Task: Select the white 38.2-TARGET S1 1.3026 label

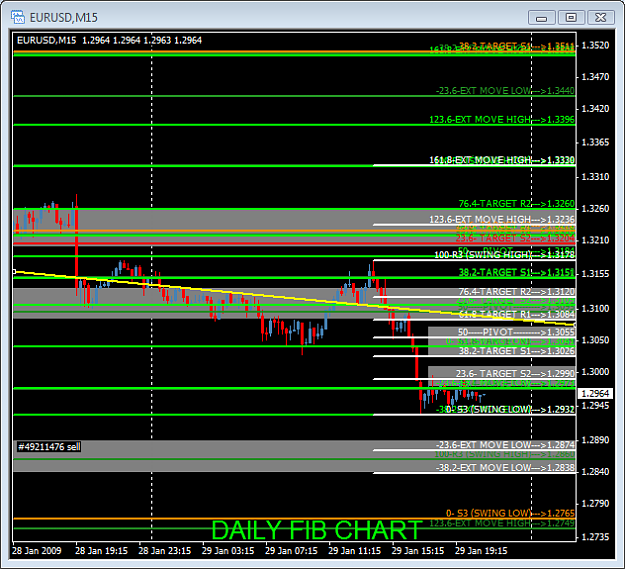Action: pyautogui.click(x=517, y=351)
